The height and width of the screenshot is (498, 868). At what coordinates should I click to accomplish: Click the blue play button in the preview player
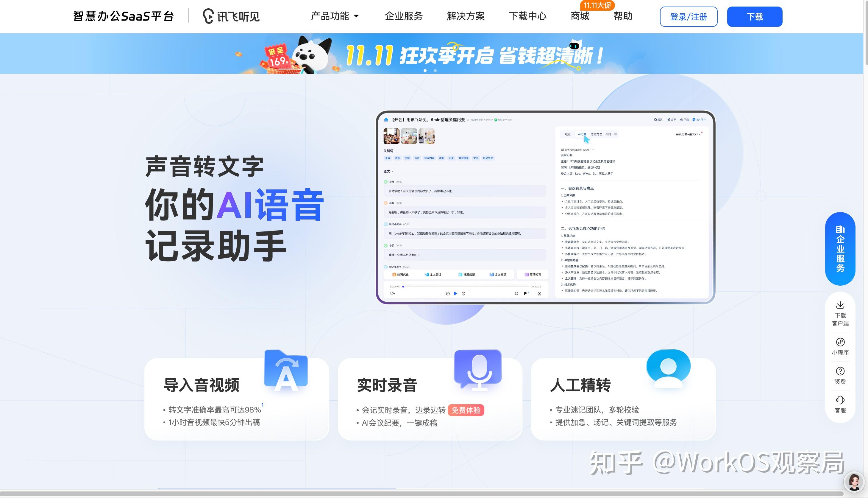[455, 293]
